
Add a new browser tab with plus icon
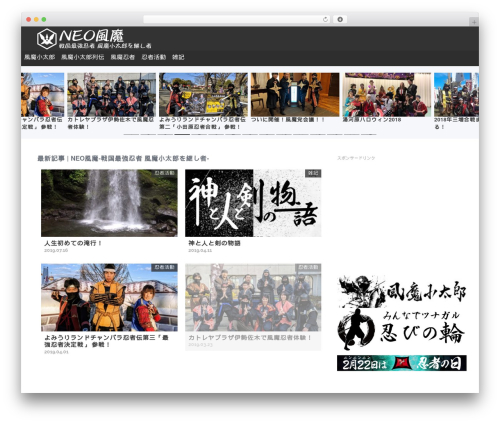pos(474,22)
